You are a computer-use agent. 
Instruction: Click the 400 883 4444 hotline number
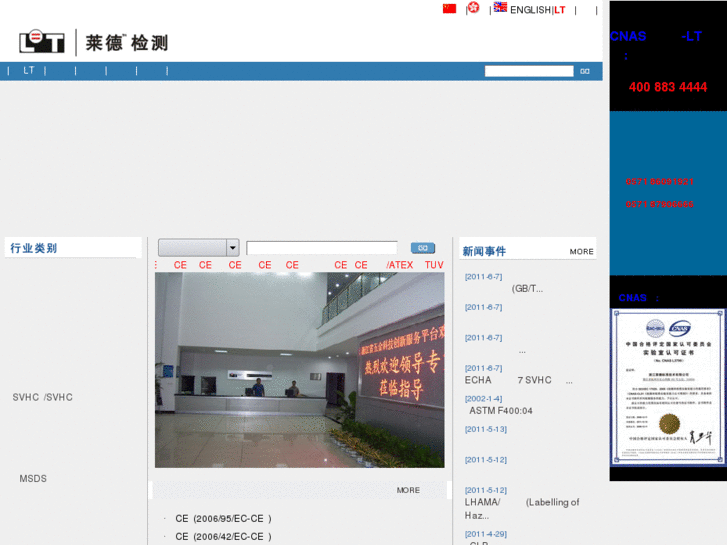point(668,87)
